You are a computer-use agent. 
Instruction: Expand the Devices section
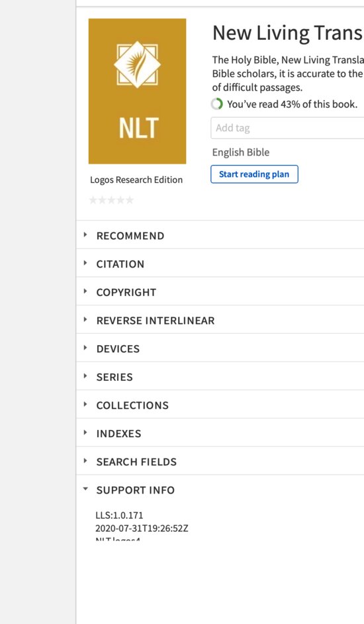[220, 348]
